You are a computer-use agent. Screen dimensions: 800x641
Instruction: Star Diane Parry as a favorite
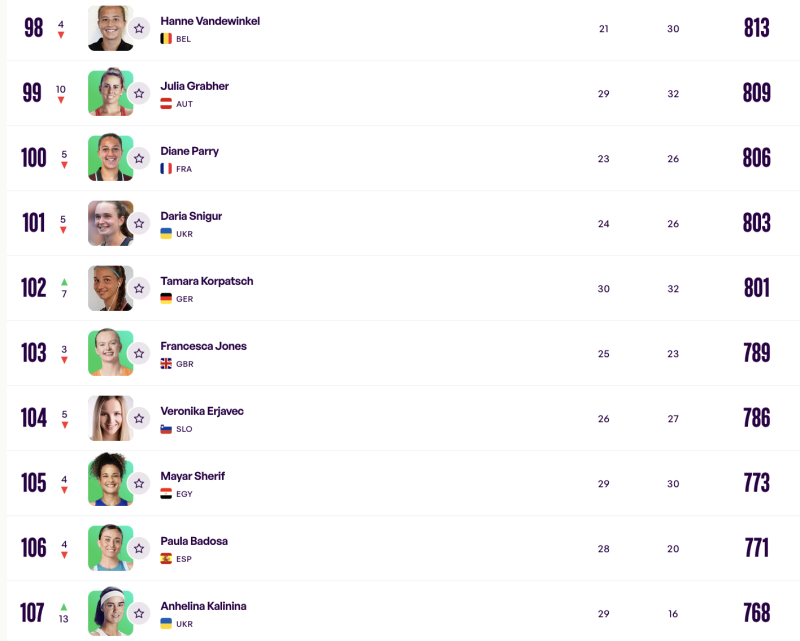pos(139,158)
